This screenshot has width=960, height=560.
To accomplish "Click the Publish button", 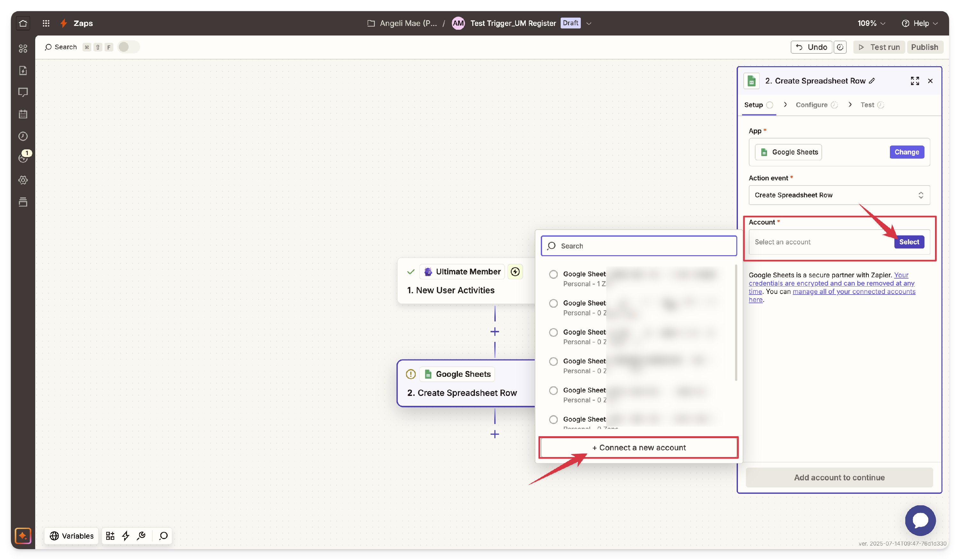I will click(924, 47).
